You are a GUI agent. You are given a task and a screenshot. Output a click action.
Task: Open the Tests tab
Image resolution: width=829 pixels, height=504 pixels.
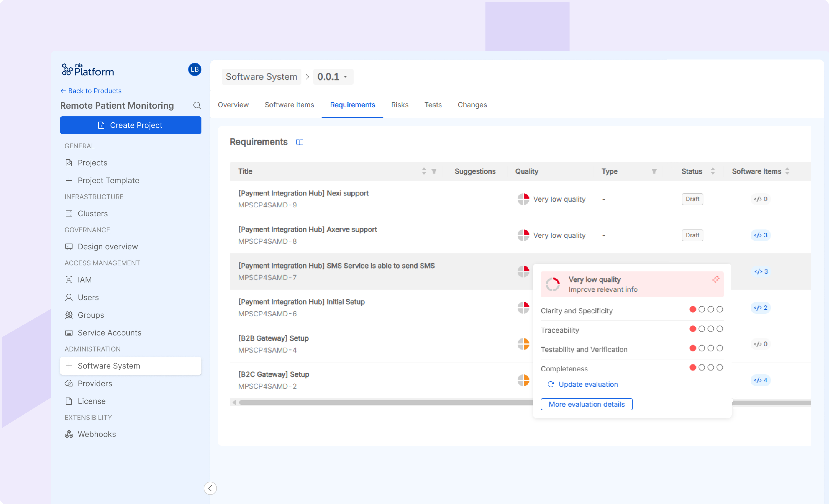433,105
